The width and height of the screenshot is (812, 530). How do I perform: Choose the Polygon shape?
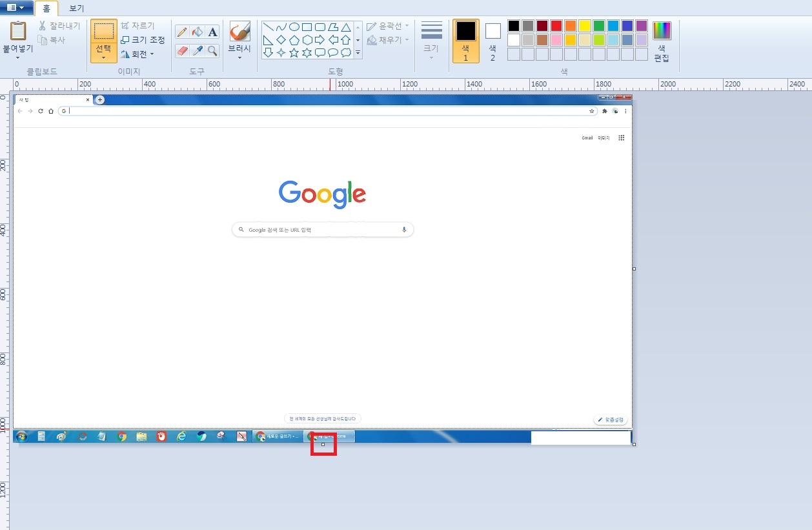(x=333, y=27)
